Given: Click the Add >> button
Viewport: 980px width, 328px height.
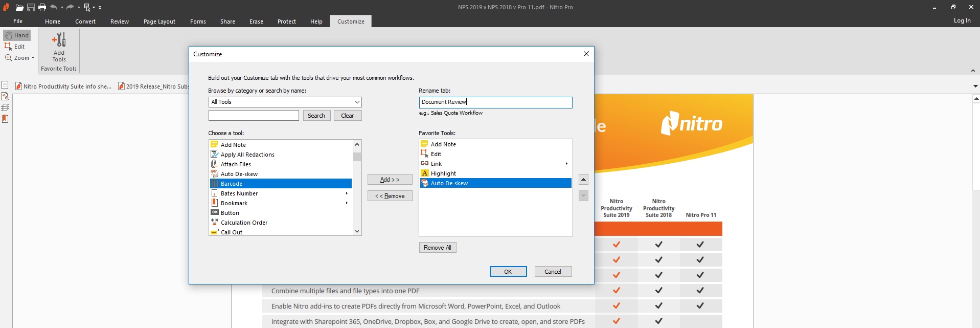Looking at the screenshot, I should [x=390, y=180].
